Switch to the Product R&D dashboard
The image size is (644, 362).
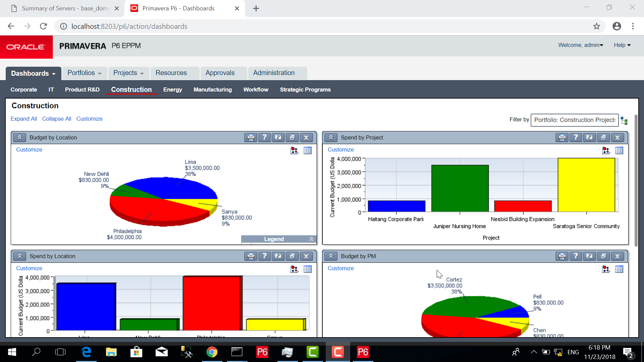point(82,89)
